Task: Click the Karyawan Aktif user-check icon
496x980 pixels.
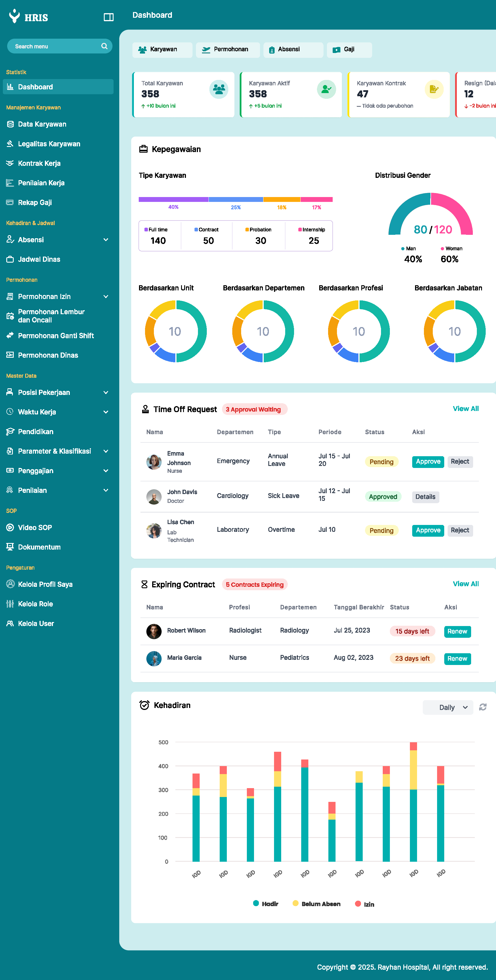Action: tap(326, 89)
